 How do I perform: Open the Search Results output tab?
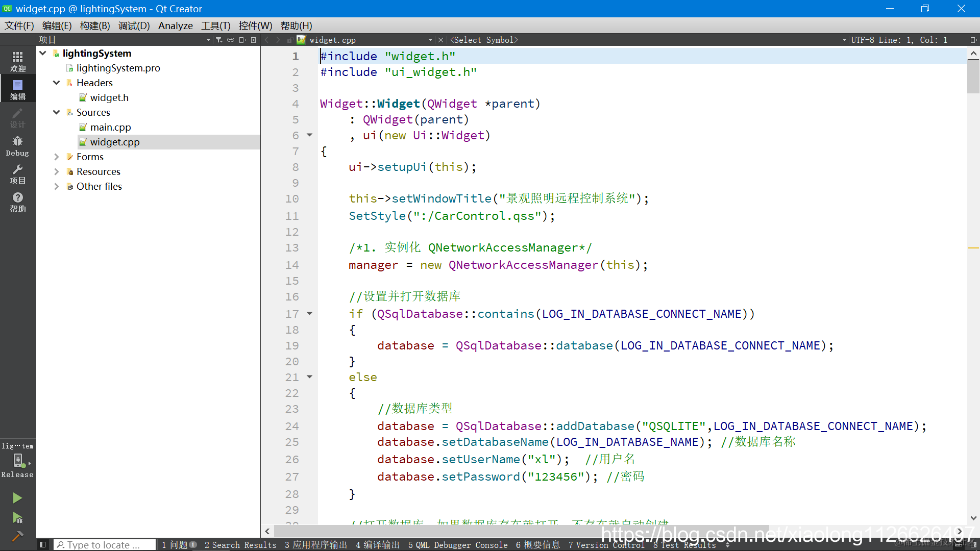pyautogui.click(x=240, y=545)
